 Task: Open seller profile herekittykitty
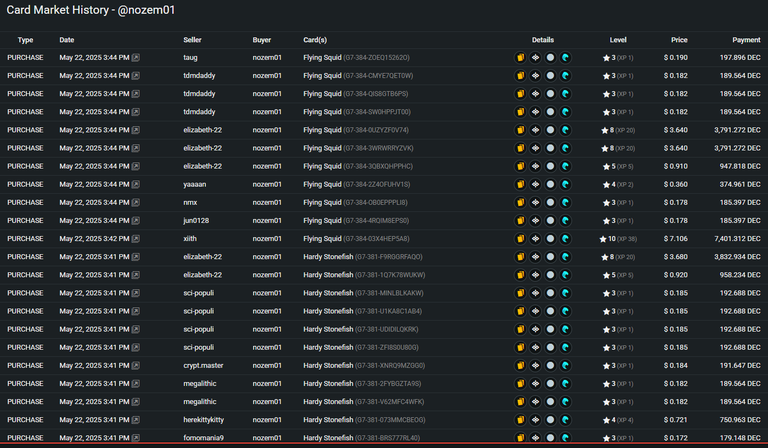pyautogui.click(x=204, y=420)
